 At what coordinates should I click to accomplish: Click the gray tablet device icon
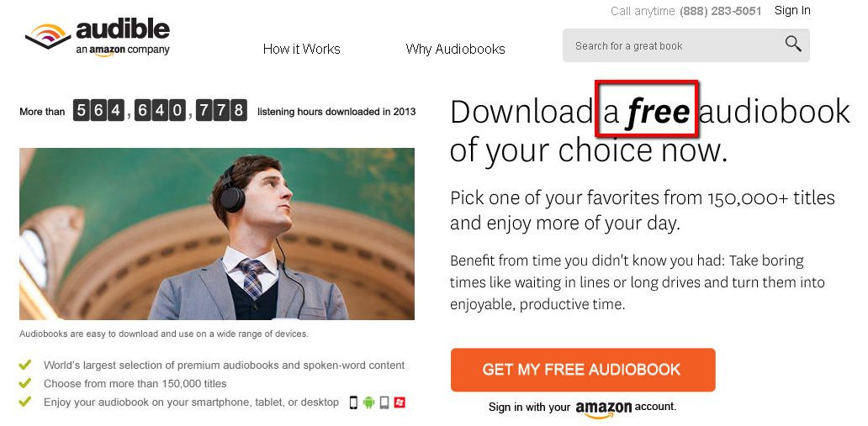384,402
